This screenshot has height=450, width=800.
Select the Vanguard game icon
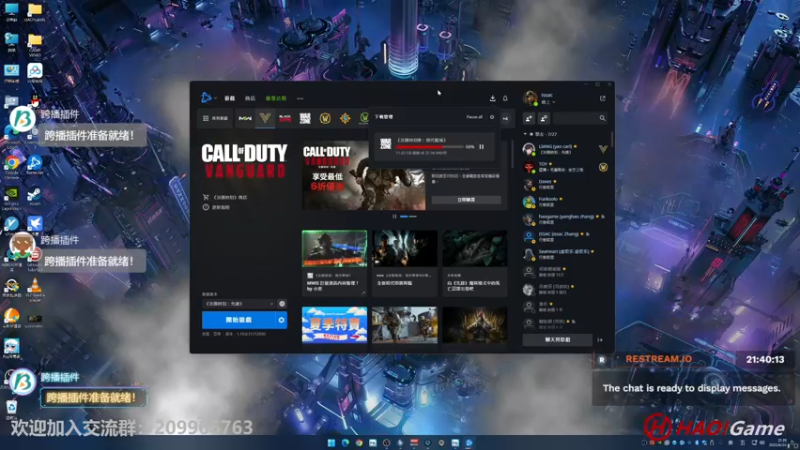point(265,118)
